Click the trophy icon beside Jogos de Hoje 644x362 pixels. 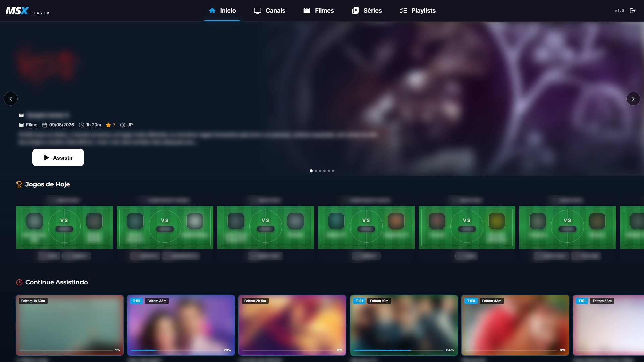[19, 184]
